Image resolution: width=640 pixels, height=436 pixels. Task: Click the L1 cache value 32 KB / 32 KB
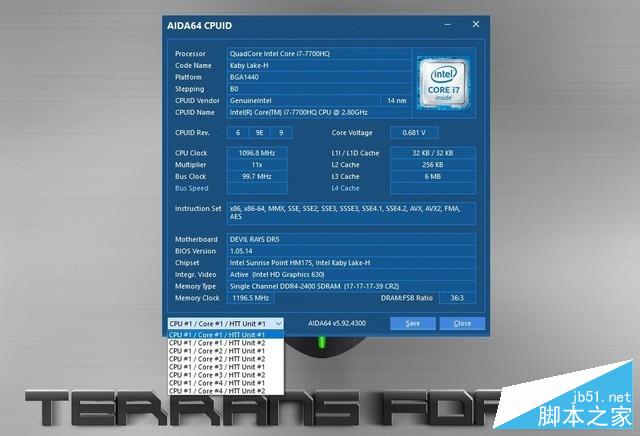point(433,153)
